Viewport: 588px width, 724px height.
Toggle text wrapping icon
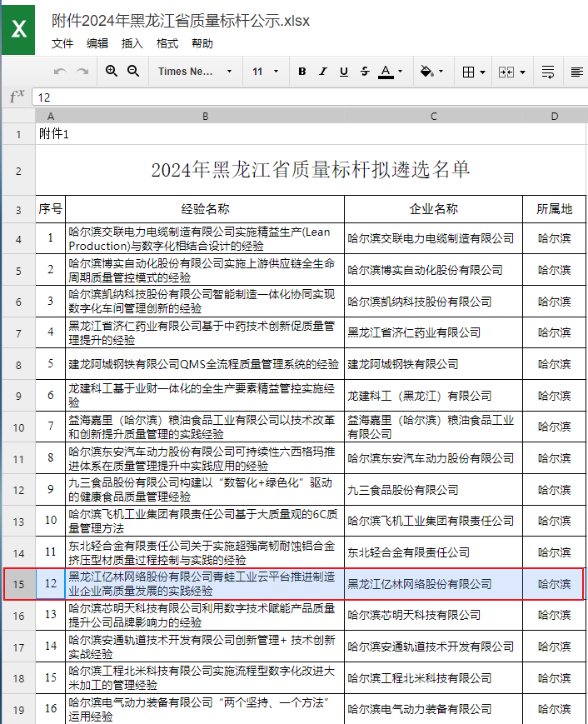pos(548,72)
